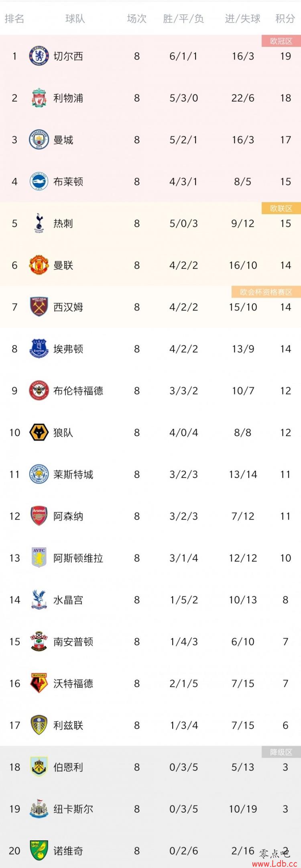Image resolution: width=301 pixels, height=868 pixels.
Task: Open the 西汉姆 team name link
Action: tap(68, 307)
